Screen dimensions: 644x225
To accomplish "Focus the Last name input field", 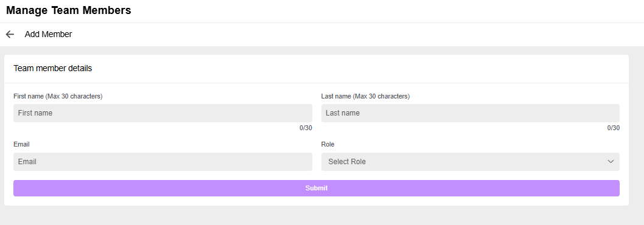I will (x=471, y=113).
